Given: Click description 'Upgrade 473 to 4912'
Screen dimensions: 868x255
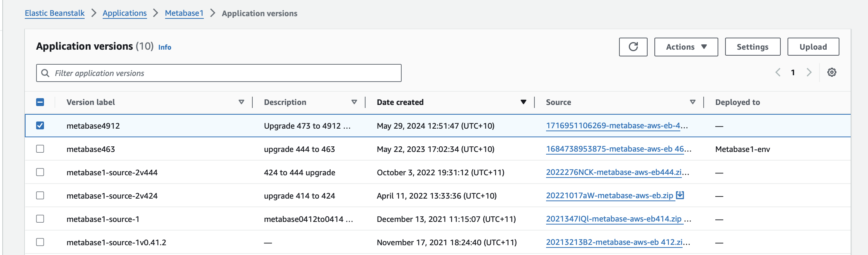Looking at the screenshot, I should click(x=307, y=126).
